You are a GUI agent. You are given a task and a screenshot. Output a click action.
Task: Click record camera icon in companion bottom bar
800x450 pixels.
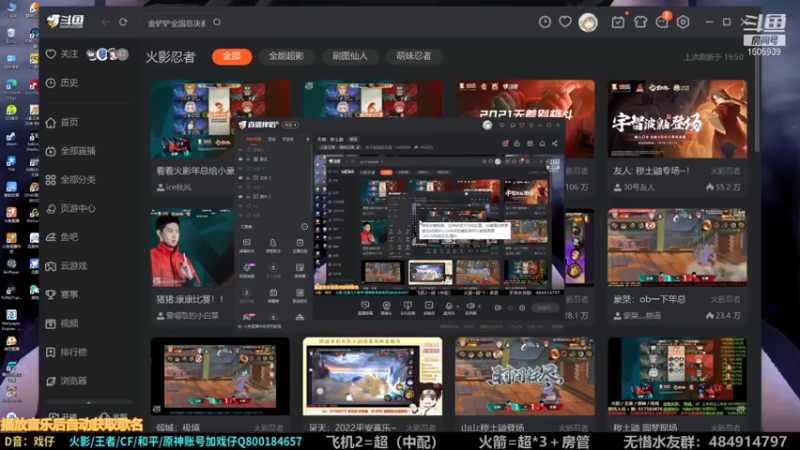[x=497, y=308]
